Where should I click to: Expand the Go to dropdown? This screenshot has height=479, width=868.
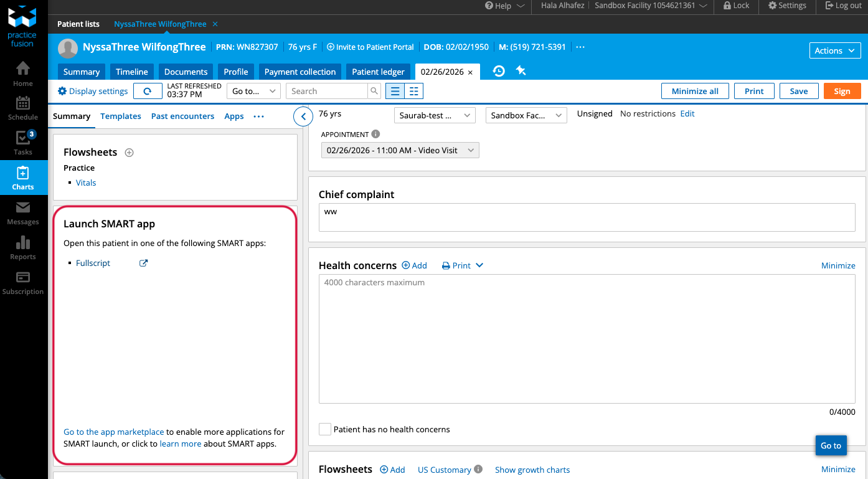coord(253,91)
